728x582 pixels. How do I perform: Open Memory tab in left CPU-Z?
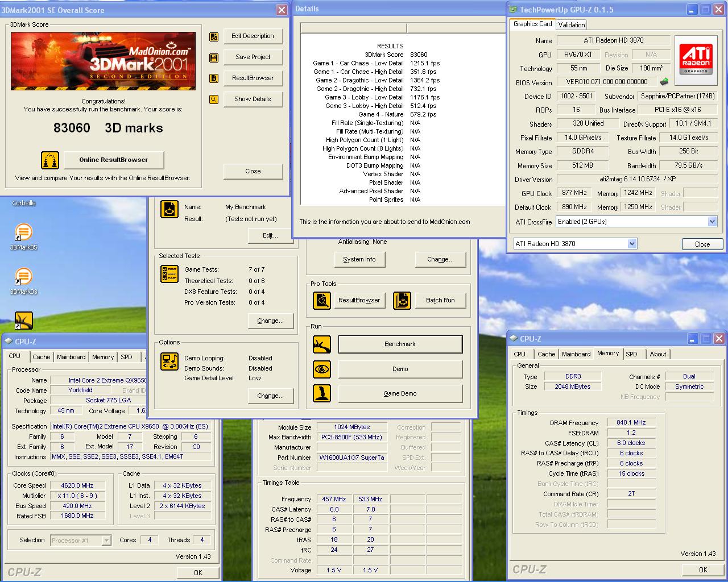click(103, 357)
